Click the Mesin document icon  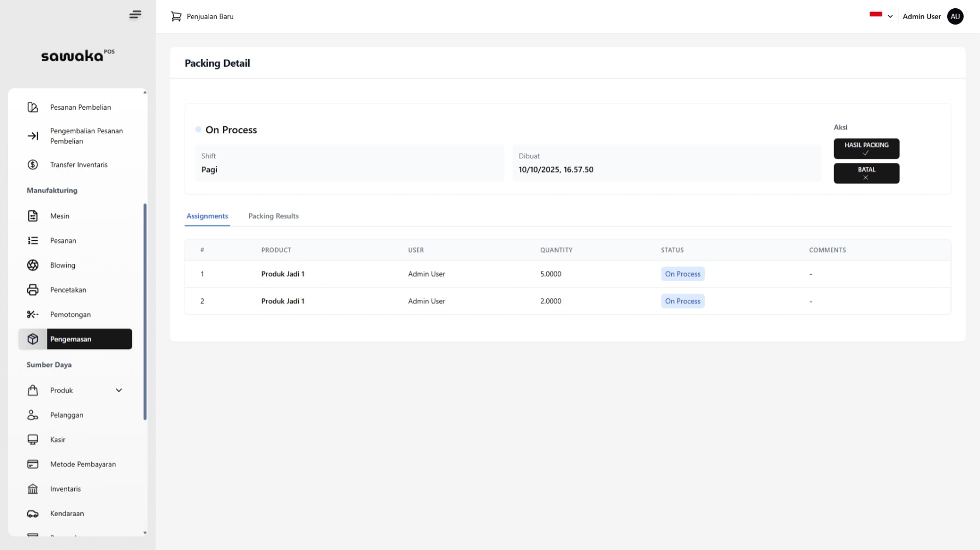pyautogui.click(x=33, y=216)
